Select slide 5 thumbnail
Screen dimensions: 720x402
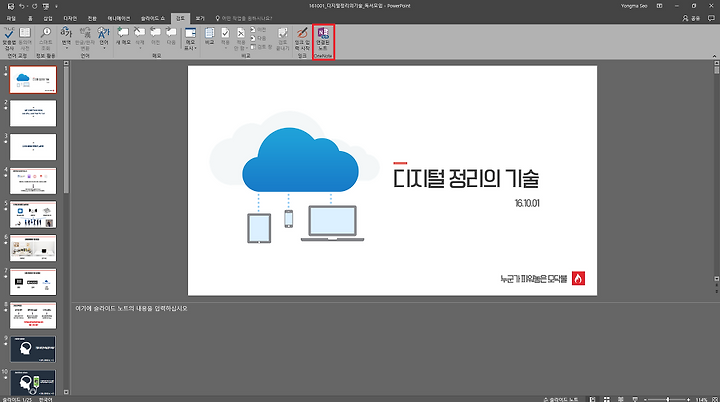(33, 214)
